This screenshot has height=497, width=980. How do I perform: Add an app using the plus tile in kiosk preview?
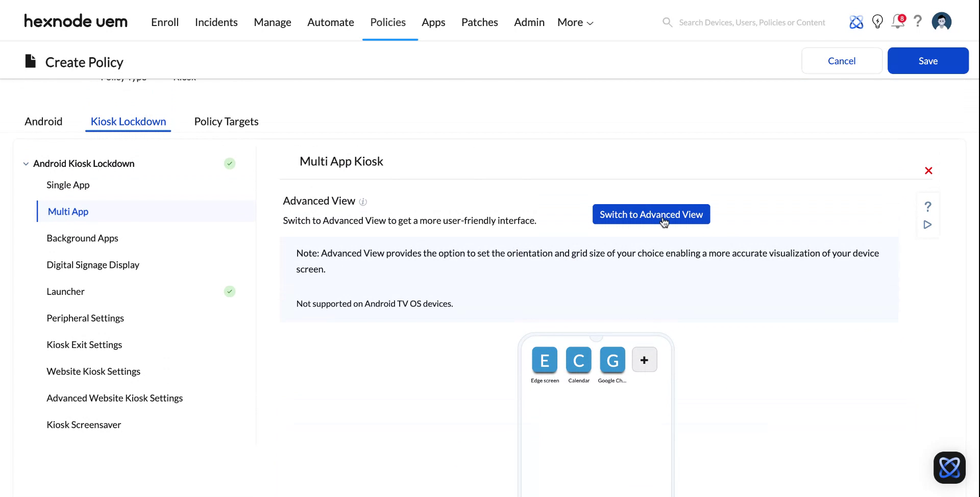[644, 359]
